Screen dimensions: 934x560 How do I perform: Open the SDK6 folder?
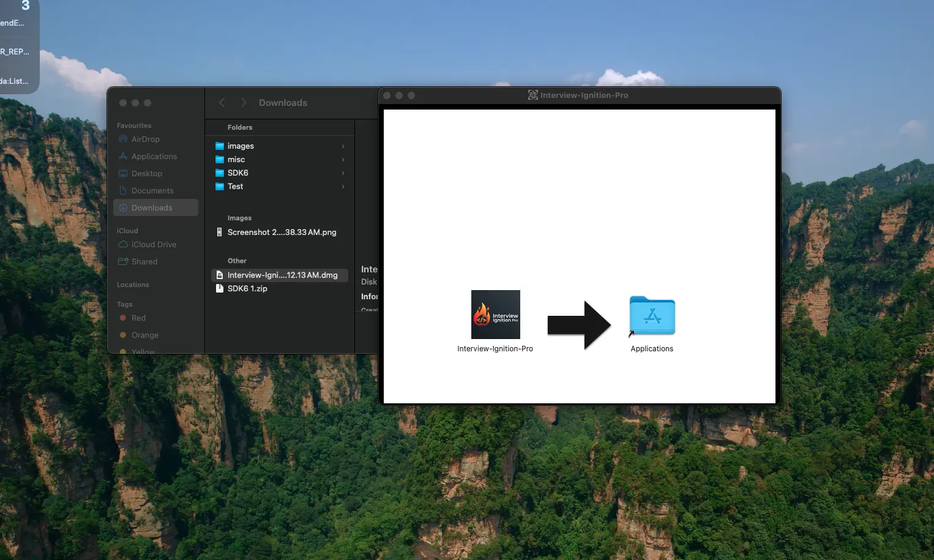pyautogui.click(x=237, y=173)
